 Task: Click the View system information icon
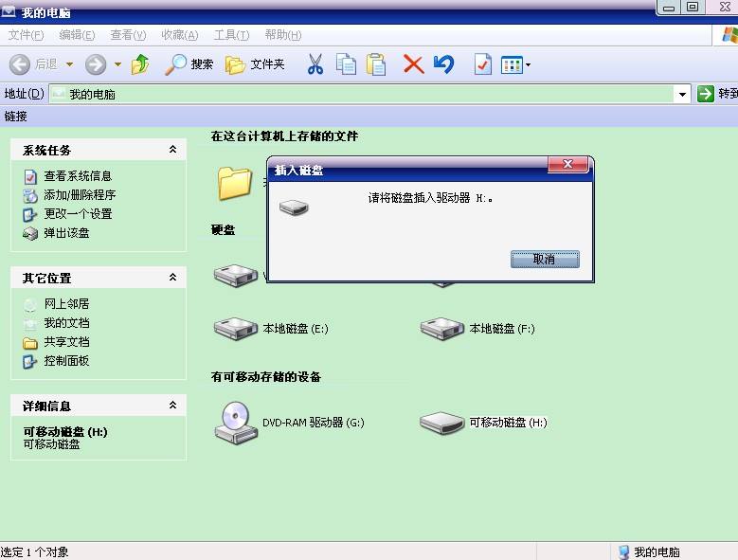click(x=30, y=177)
